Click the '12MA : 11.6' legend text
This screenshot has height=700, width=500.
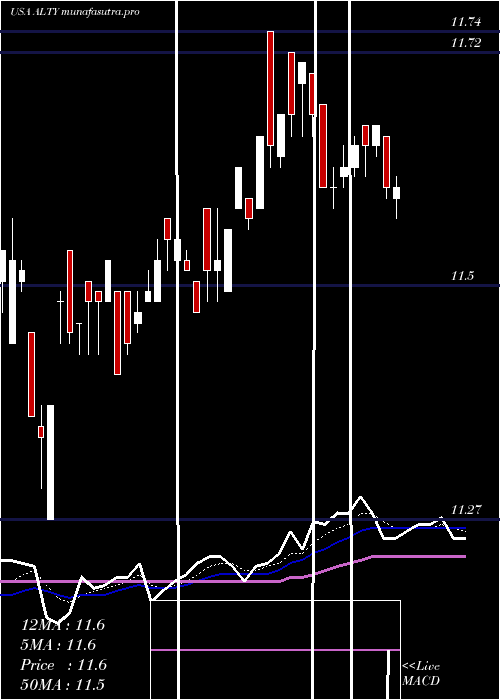[62, 625]
